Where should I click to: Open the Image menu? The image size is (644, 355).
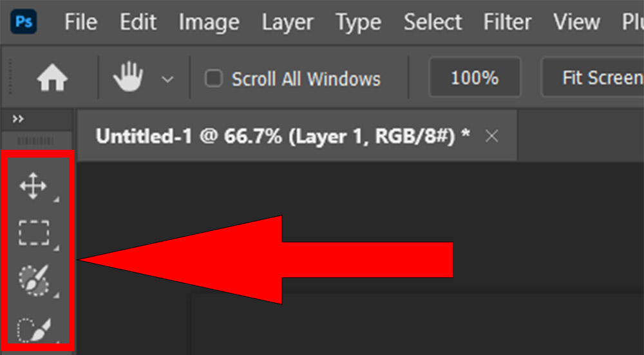point(209,23)
